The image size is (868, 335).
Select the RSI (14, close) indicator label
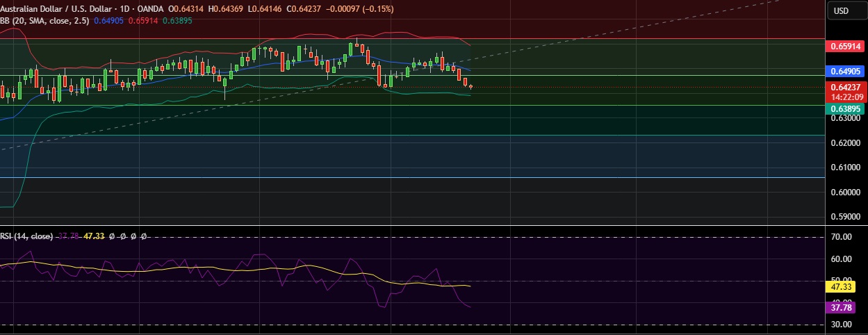(x=26, y=236)
